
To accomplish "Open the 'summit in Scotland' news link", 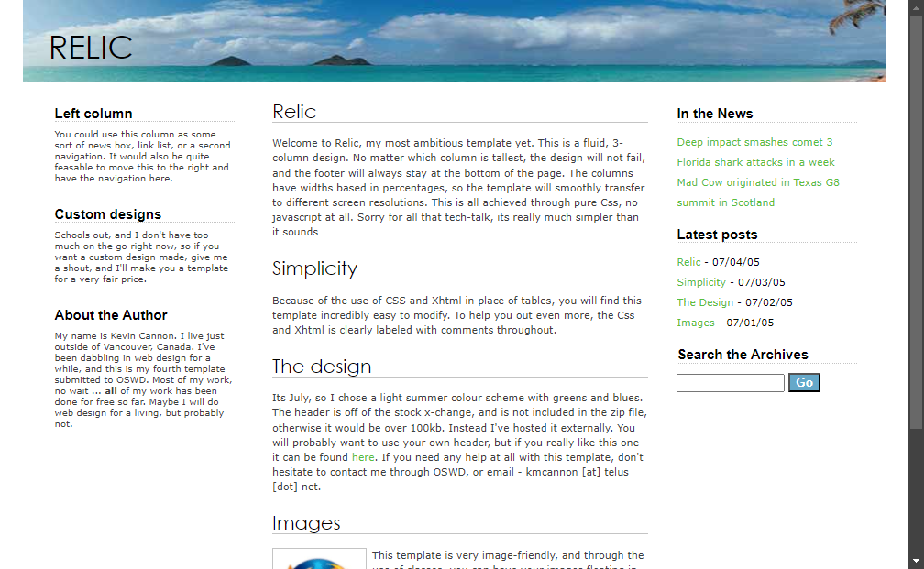I will pyautogui.click(x=725, y=202).
